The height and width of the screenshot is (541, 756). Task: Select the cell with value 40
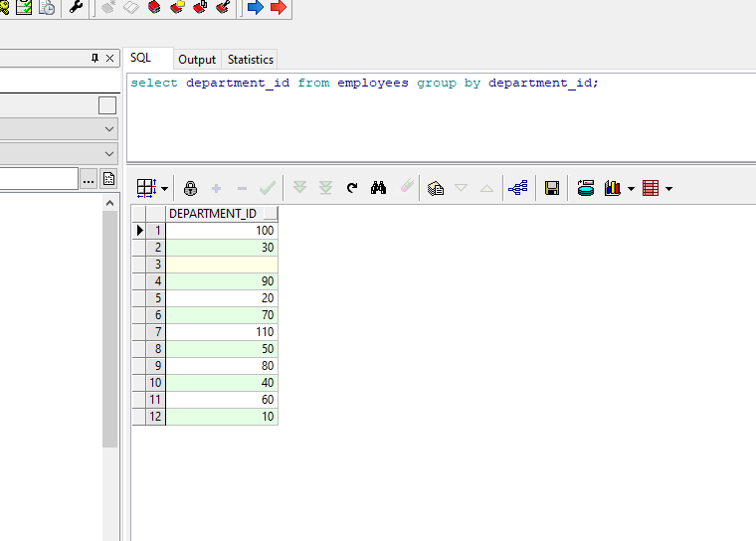[x=222, y=382]
